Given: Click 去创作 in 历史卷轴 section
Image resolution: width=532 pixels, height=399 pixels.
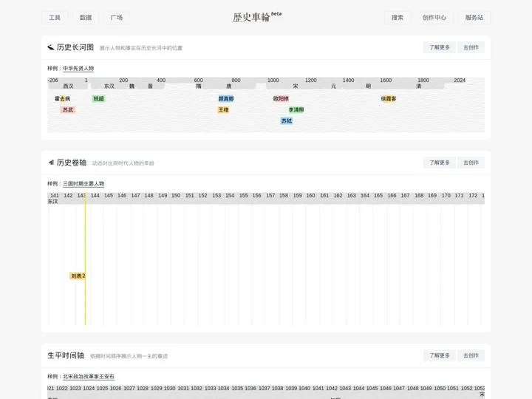Looking at the screenshot, I should click(x=471, y=163).
